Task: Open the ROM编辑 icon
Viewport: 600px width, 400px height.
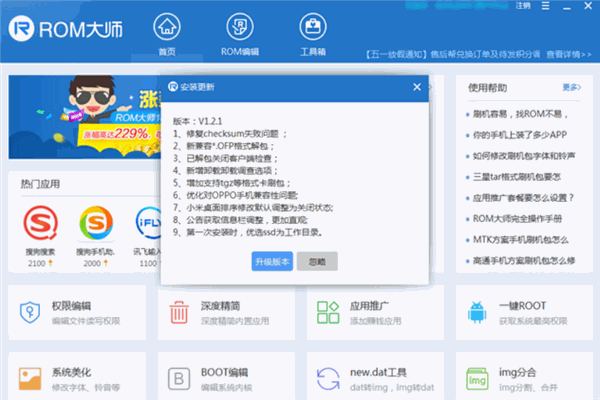Action: point(240,27)
